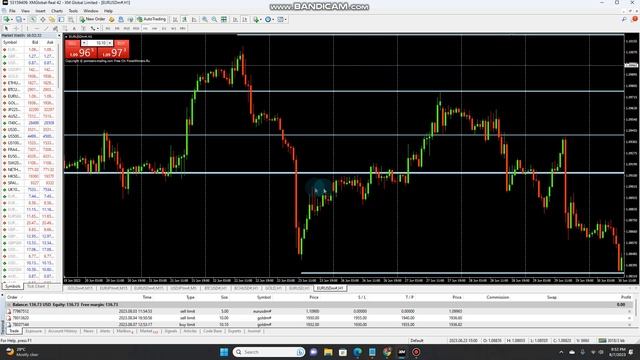Select the Crosshair tool

tap(16, 28)
